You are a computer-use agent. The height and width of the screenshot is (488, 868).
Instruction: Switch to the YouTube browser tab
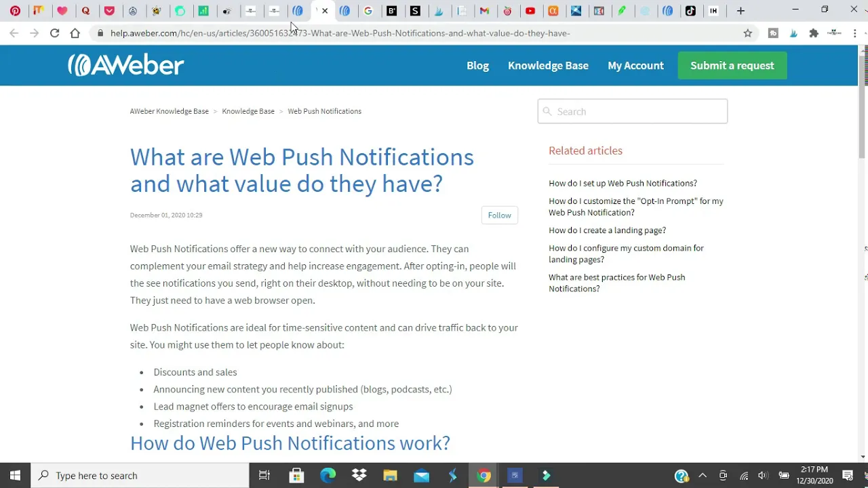pos(530,11)
